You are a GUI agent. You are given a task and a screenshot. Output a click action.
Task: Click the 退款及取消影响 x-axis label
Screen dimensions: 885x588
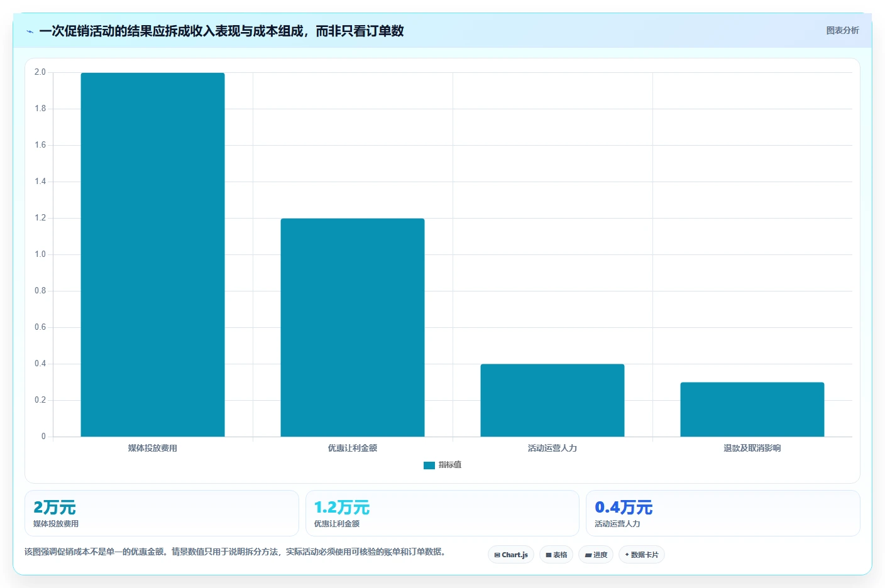click(752, 448)
